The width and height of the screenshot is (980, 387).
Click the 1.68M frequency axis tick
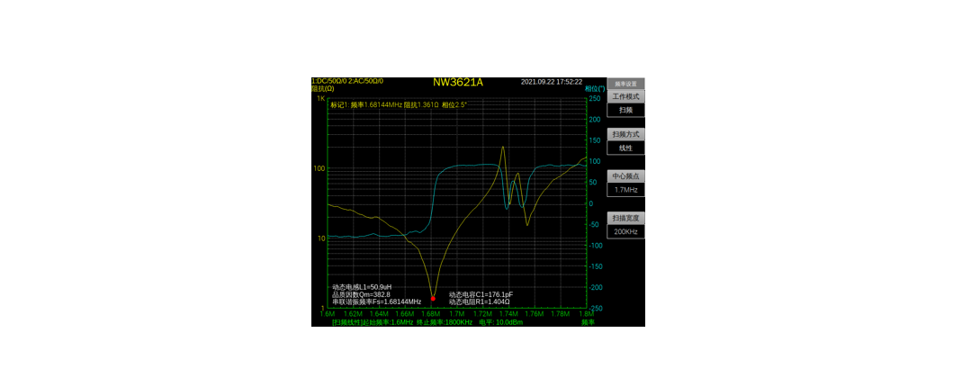tap(431, 314)
